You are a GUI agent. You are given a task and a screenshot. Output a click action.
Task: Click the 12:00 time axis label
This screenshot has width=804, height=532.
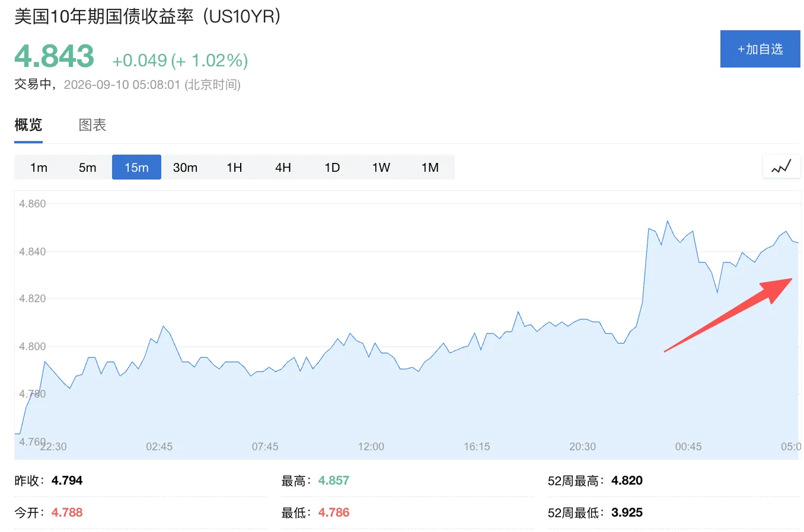click(x=371, y=447)
